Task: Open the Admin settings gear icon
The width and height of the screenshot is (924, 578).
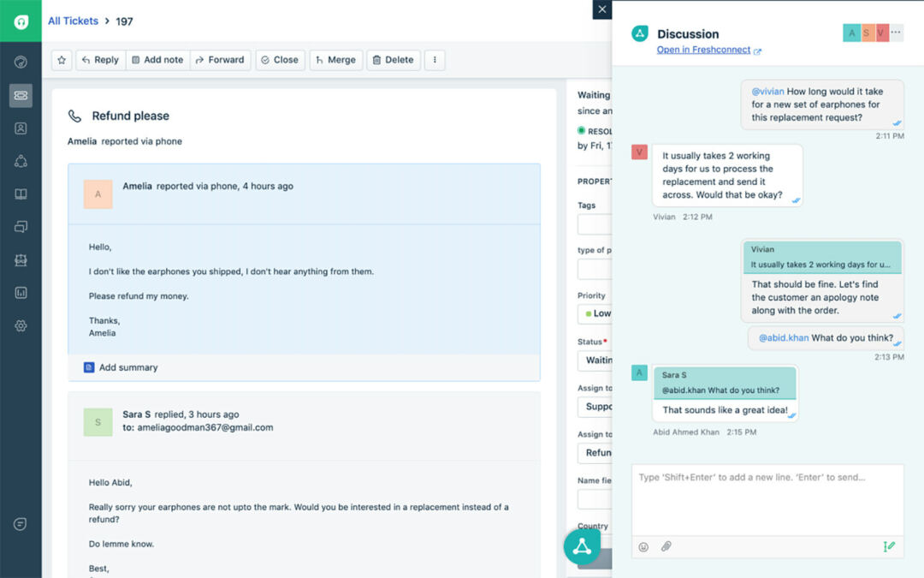Action: point(21,326)
